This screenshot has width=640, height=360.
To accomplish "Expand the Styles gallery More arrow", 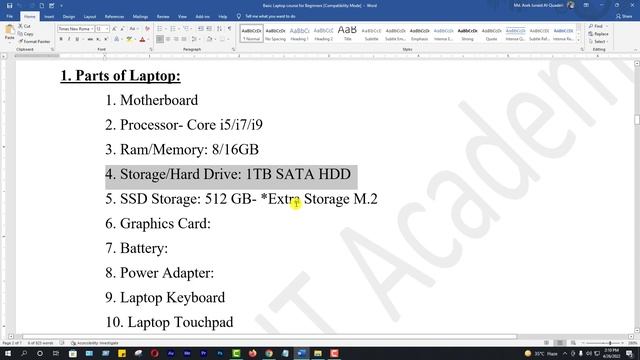I will (578, 40).
